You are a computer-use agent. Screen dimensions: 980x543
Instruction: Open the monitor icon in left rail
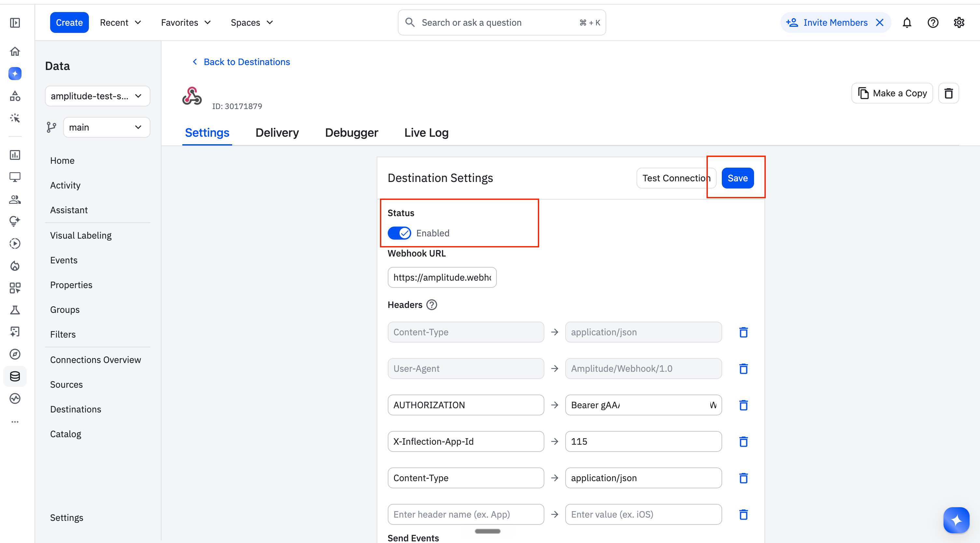coord(15,177)
